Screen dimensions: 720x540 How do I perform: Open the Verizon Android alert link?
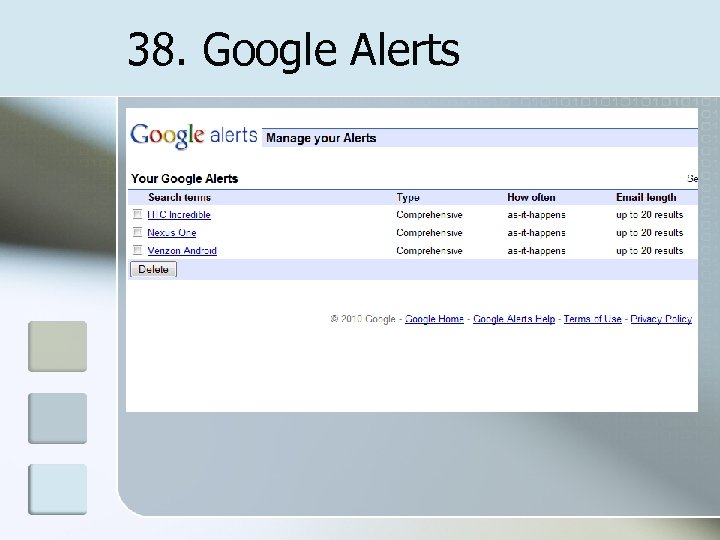click(x=182, y=251)
